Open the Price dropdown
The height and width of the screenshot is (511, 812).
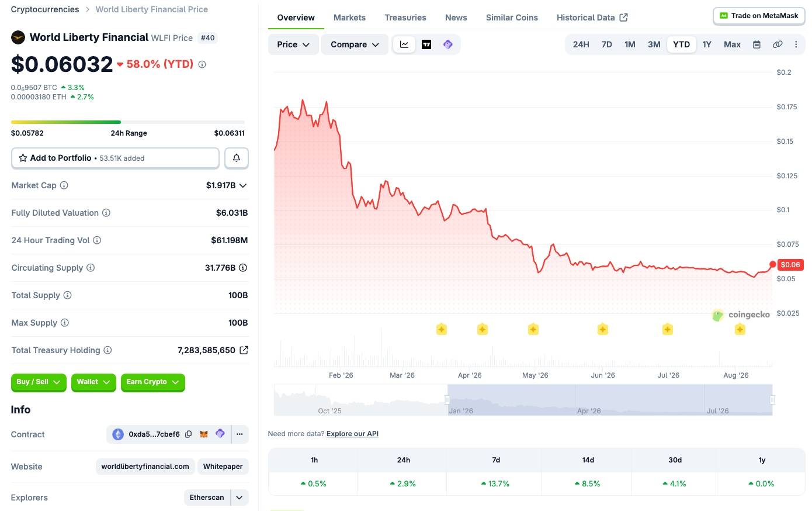point(293,44)
